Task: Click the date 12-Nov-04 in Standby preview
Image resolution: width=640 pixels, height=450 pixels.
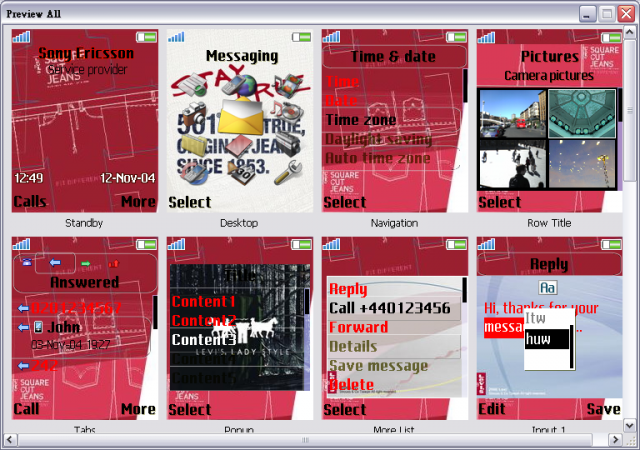Action: 128,178
